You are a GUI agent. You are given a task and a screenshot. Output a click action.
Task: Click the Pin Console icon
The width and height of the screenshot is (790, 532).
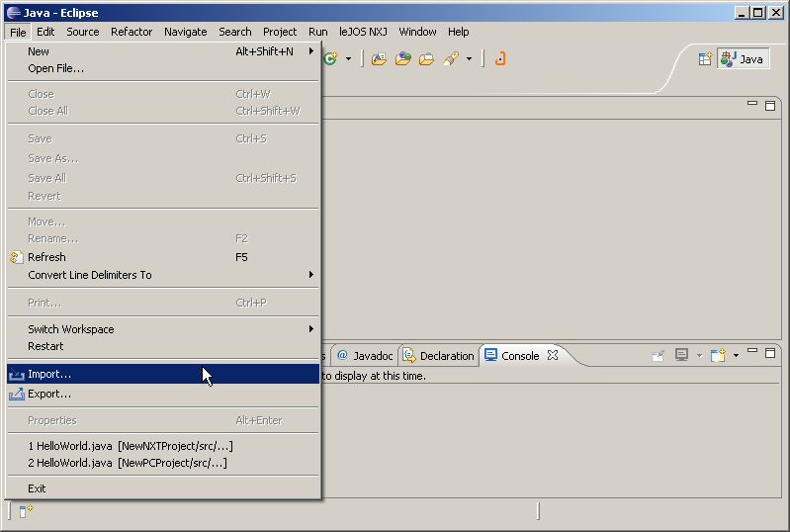(658, 356)
